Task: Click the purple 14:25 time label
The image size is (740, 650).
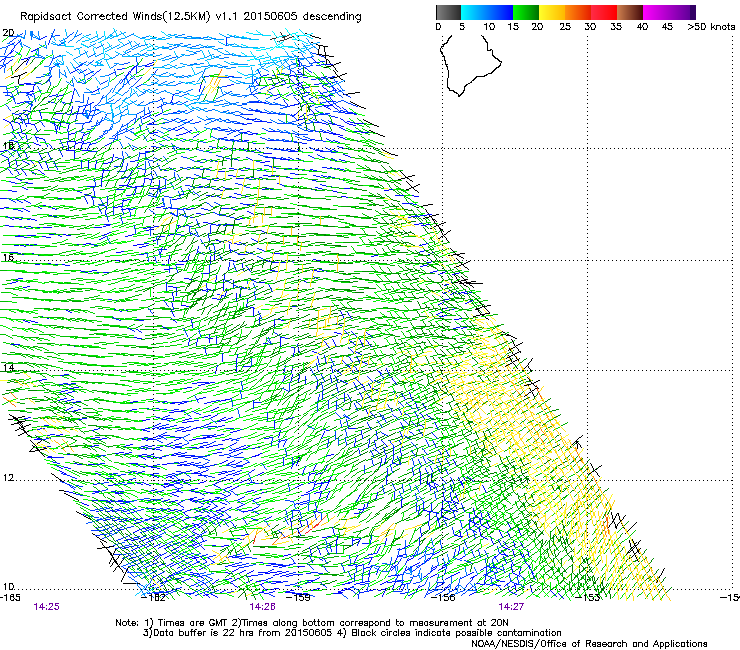Action: tap(46, 607)
